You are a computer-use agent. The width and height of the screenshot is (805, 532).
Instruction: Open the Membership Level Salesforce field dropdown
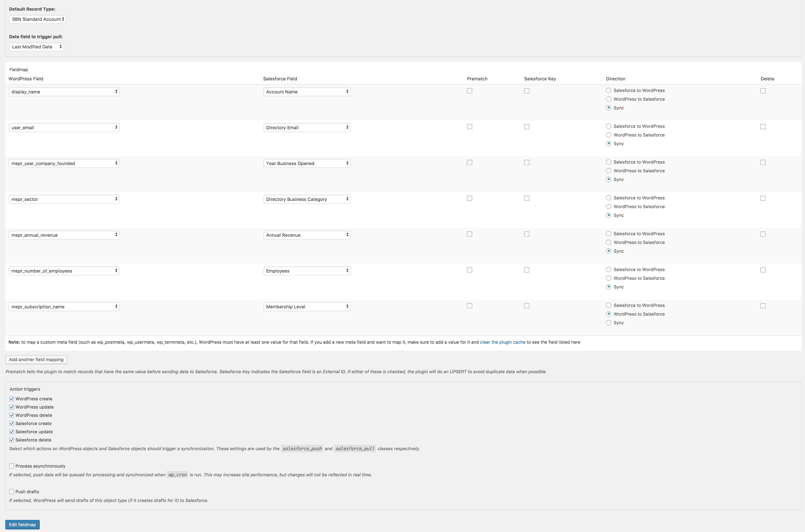pos(306,306)
